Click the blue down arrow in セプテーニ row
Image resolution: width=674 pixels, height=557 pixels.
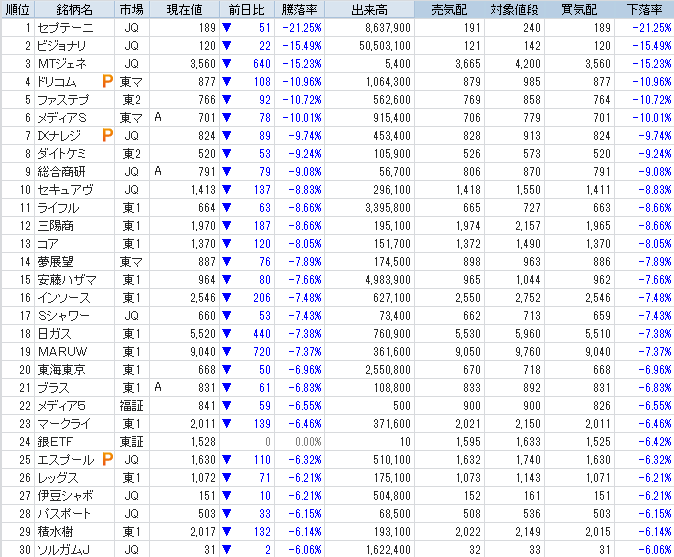(227, 28)
